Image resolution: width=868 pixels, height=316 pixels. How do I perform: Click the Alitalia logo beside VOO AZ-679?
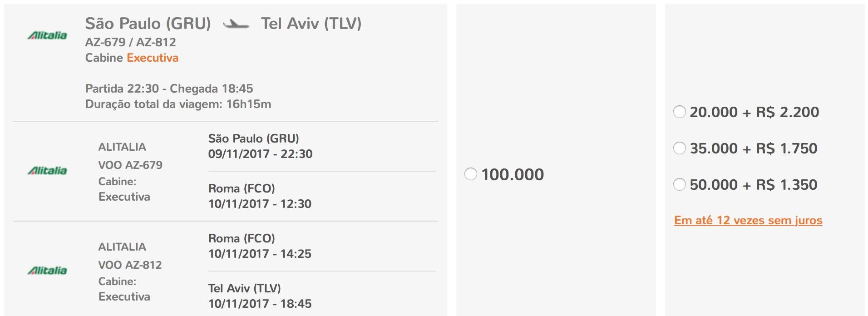pyautogui.click(x=47, y=171)
